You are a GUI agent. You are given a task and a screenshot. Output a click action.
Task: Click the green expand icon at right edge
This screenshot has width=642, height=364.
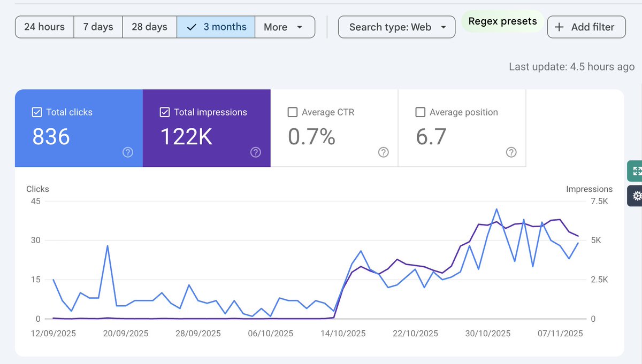pyautogui.click(x=636, y=171)
